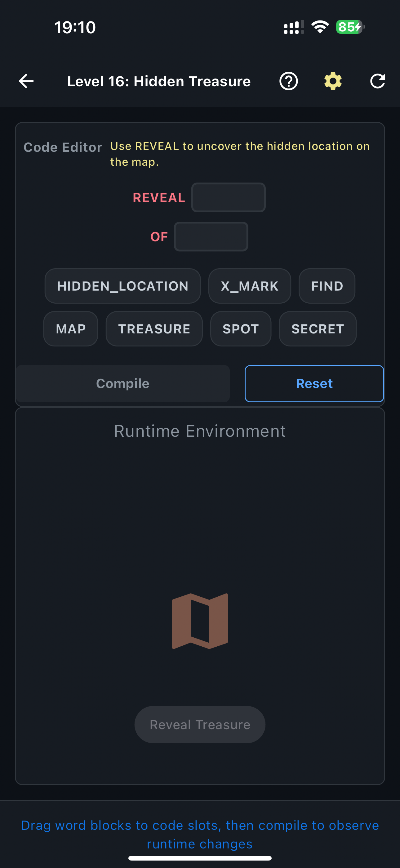The image size is (400, 868).
Task: Tap the 19:10 clock
Action: (75, 27)
